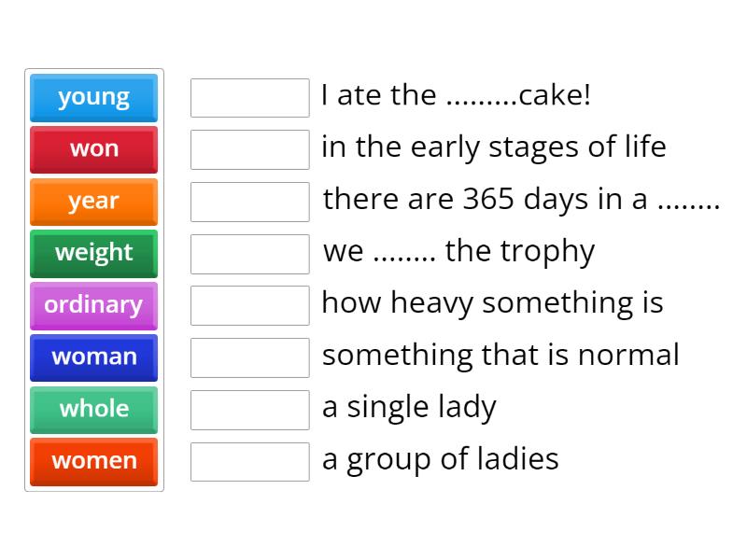This screenshot has height=560, width=747.
Task: Choose the answer box for 'something that is normal'
Action: click(249, 357)
